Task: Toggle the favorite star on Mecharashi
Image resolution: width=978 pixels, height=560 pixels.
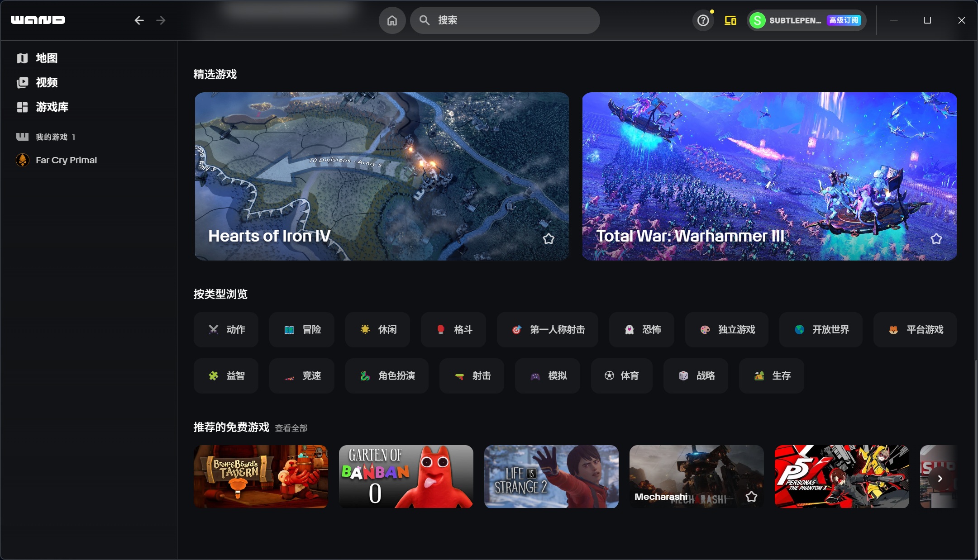Action: click(x=751, y=496)
